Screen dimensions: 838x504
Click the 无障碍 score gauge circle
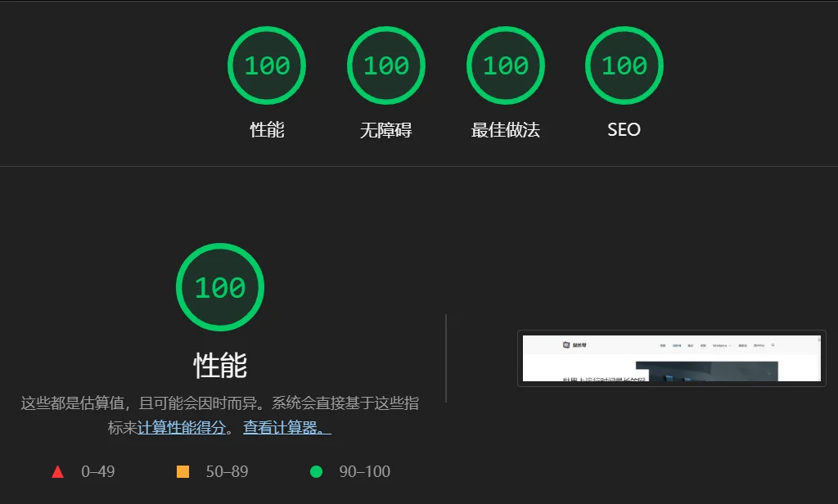[385, 65]
